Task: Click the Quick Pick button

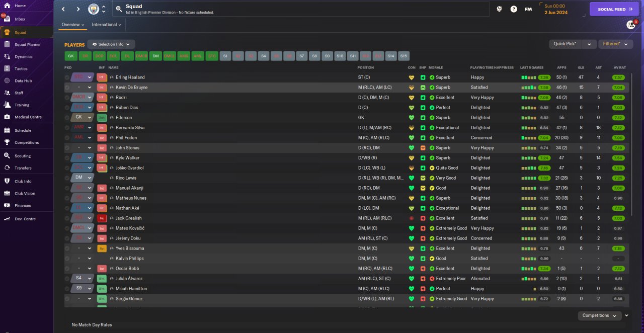Action: (x=565, y=44)
